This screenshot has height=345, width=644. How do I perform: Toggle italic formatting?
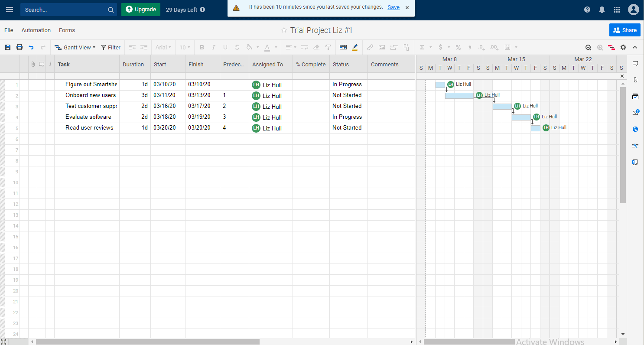[x=213, y=47]
